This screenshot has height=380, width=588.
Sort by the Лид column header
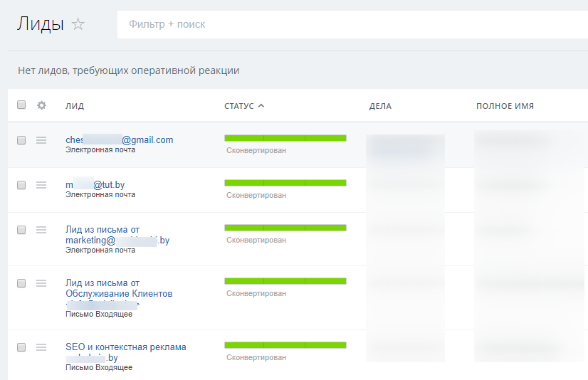coord(75,106)
